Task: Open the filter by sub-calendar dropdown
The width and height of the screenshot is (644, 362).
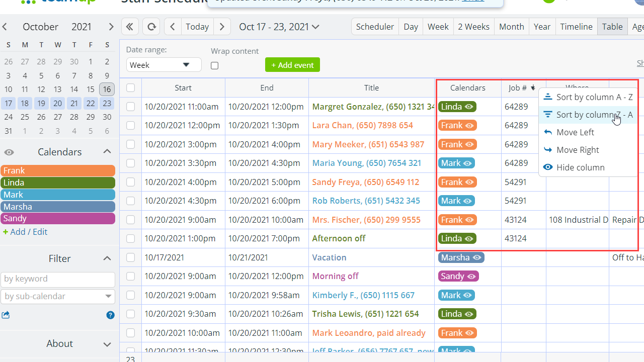Action: point(58,297)
